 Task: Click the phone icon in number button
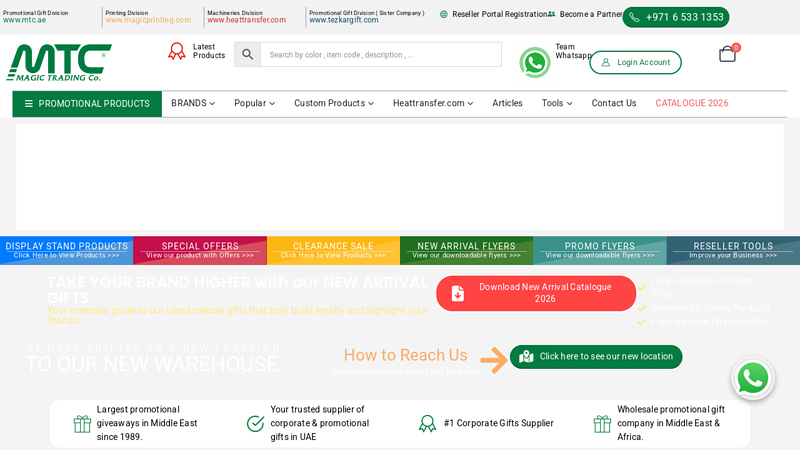tap(634, 17)
